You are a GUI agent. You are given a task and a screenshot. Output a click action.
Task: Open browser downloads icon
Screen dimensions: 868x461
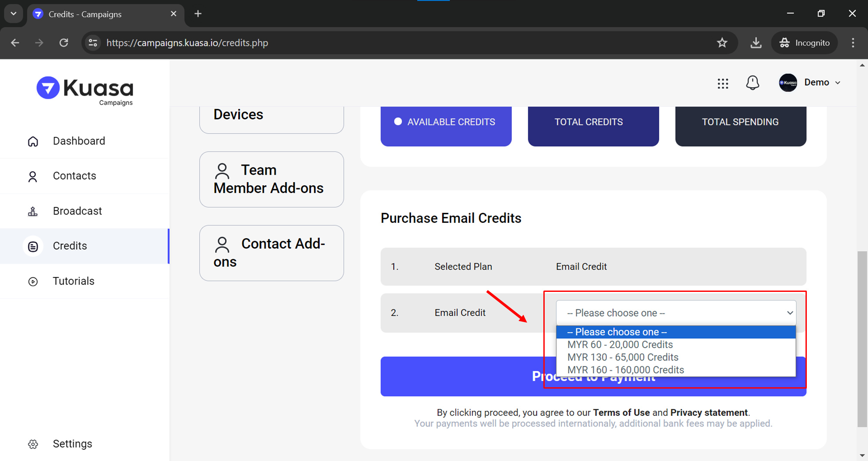[x=756, y=43]
